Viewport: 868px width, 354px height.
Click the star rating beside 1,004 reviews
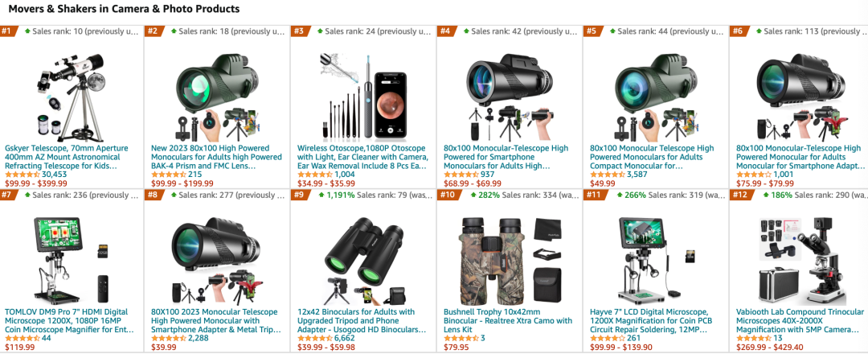pos(314,175)
